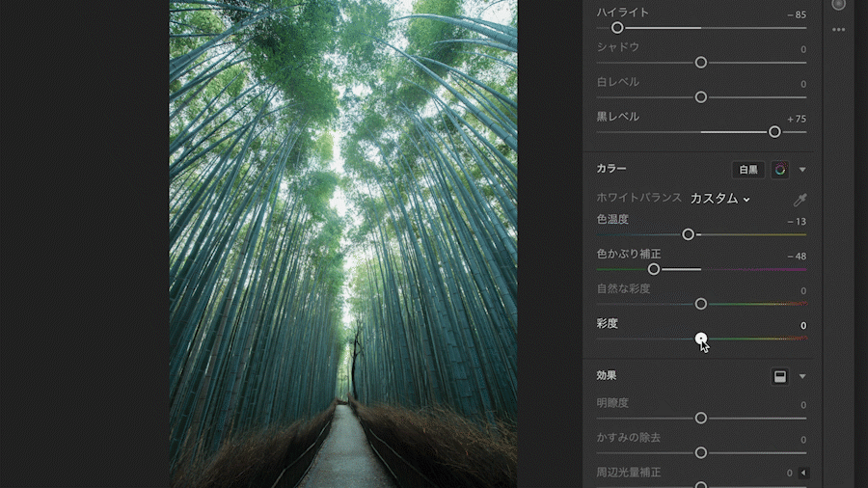Click the ハイライト value -85
This screenshot has height=488, width=868.
click(x=797, y=14)
